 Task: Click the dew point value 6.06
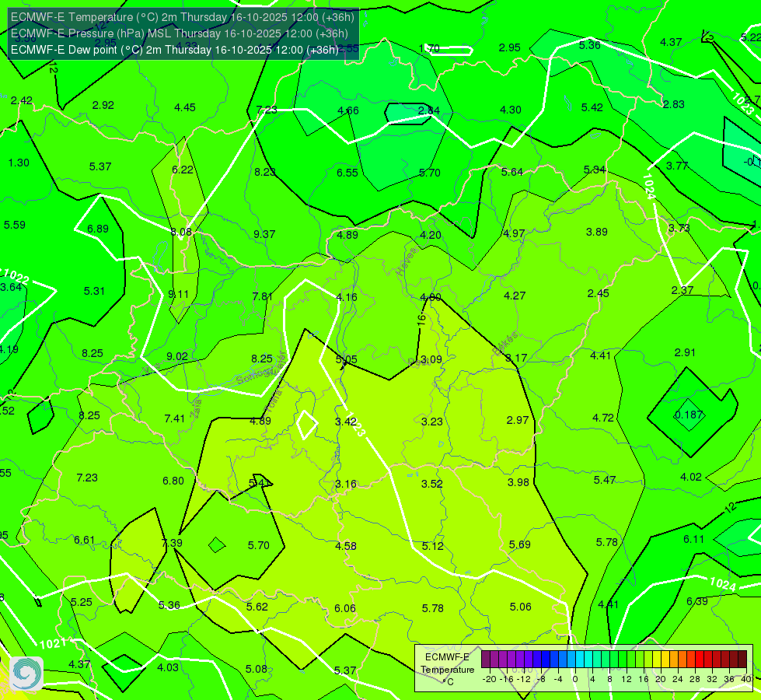click(x=345, y=607)
